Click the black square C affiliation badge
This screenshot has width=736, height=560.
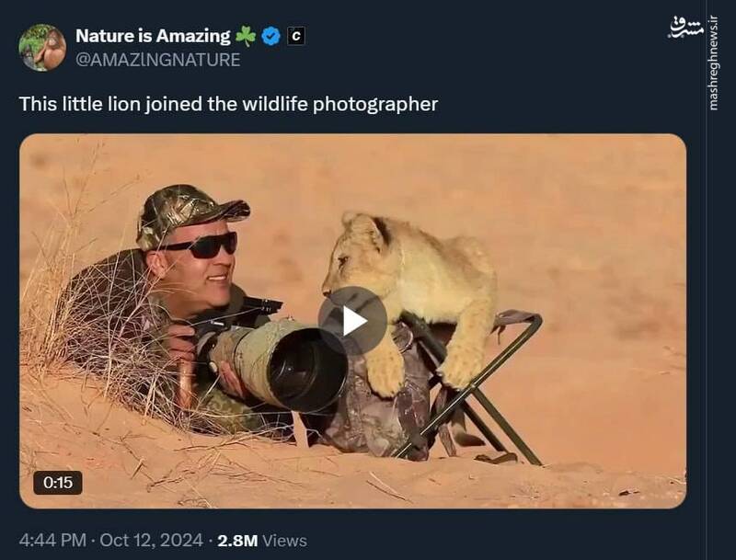[295, 37]
